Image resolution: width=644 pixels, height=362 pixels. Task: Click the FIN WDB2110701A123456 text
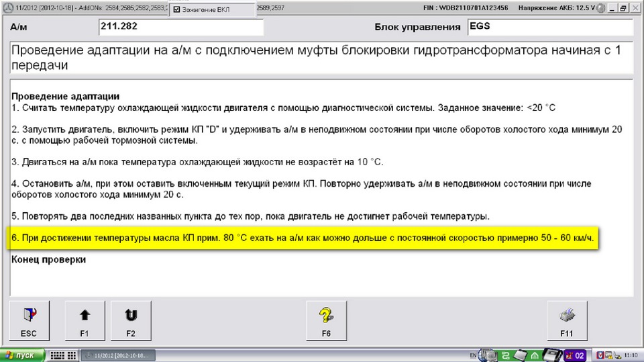(466, 8)
